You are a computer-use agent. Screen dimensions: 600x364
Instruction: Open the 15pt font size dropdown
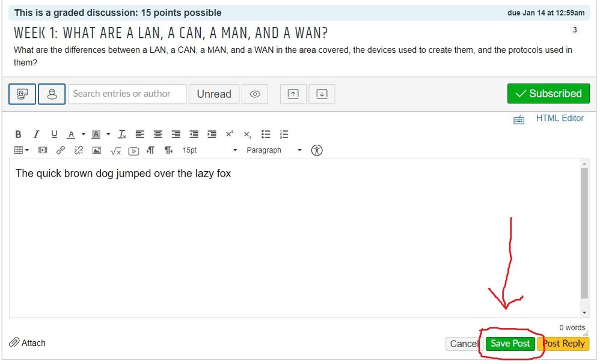point(210,151)
